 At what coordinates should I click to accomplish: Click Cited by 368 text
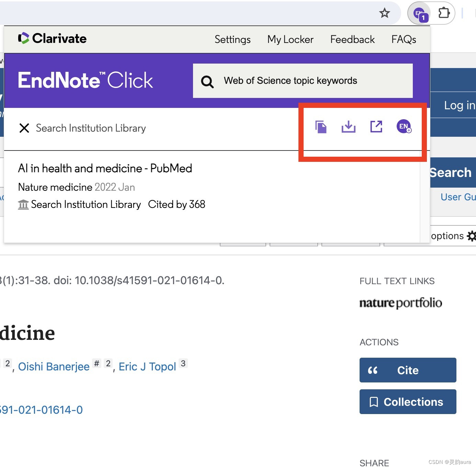(177, 204)
